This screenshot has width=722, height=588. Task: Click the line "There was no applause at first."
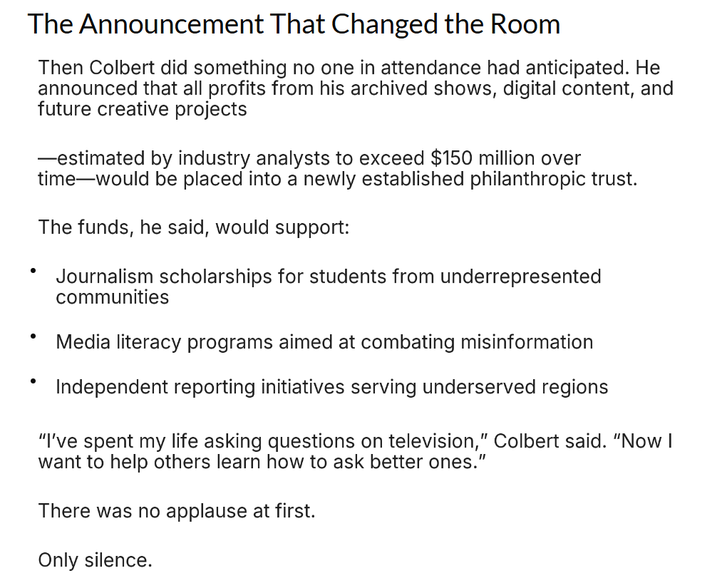[176, 511]
